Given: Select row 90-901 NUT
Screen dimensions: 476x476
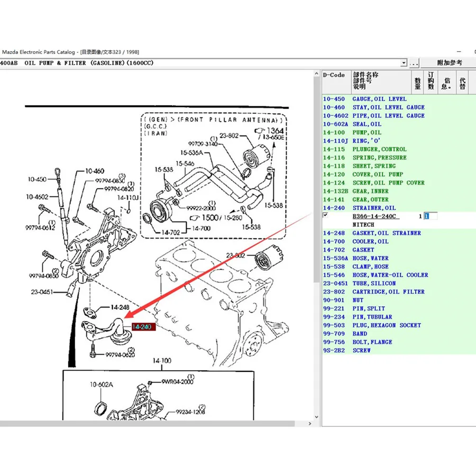Looking at the screenshot, I should point(399,300).
